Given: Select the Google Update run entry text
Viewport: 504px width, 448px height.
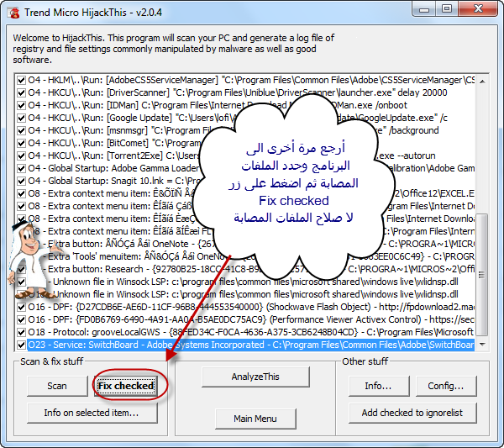Looking at the screenshot, I should [x=238, y=118].
